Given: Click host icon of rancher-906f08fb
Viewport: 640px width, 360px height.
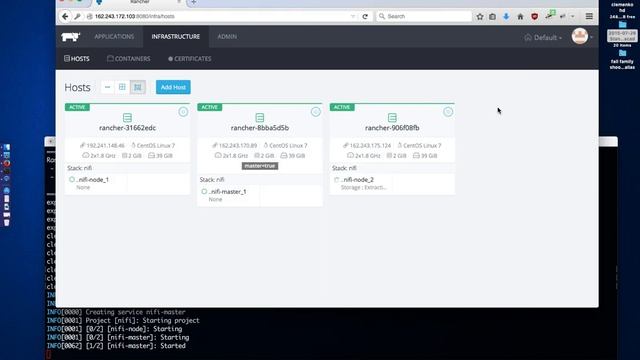Looking at the screenshot, I should click(x=392, y=118).
